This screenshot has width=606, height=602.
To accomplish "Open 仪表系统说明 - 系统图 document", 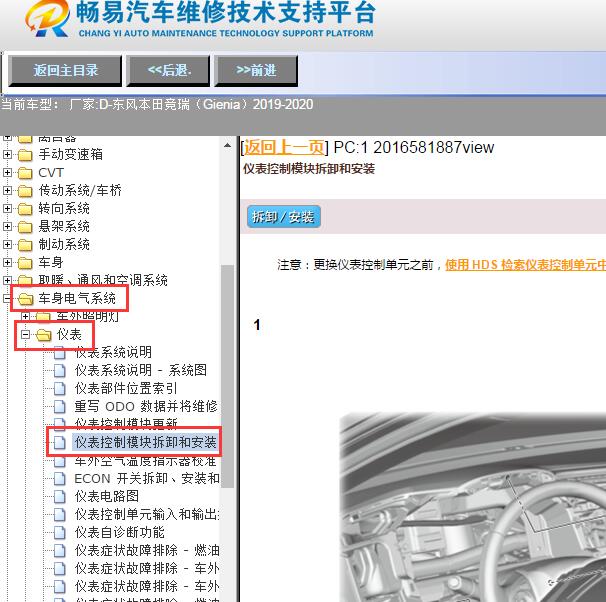I will pyautogui.click(x=141, y=370).
